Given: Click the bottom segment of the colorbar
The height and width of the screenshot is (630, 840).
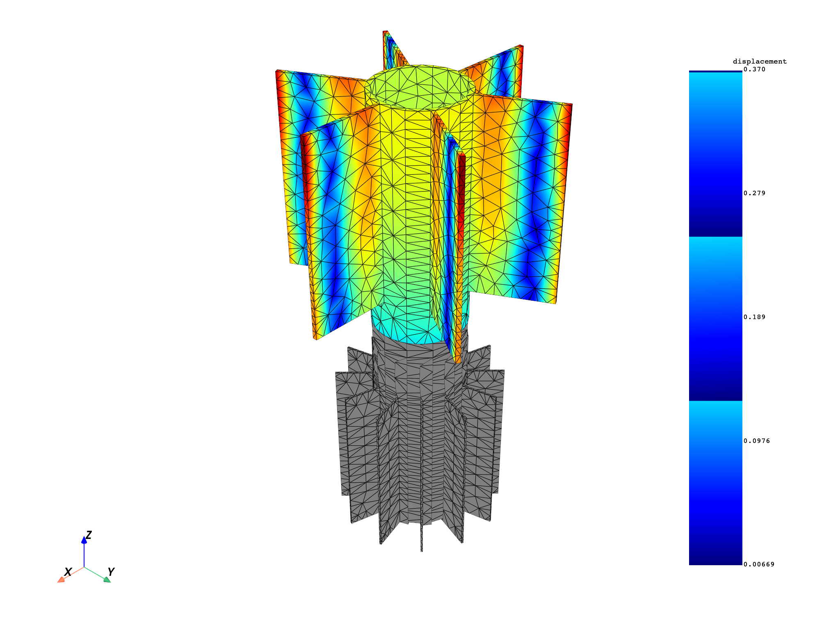Looking at the screenshot, I should (x=715, y=483).
